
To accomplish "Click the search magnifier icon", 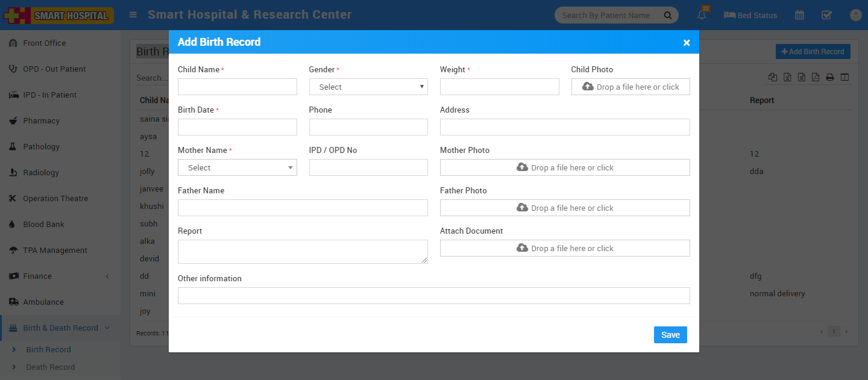I will click(667, 15).
